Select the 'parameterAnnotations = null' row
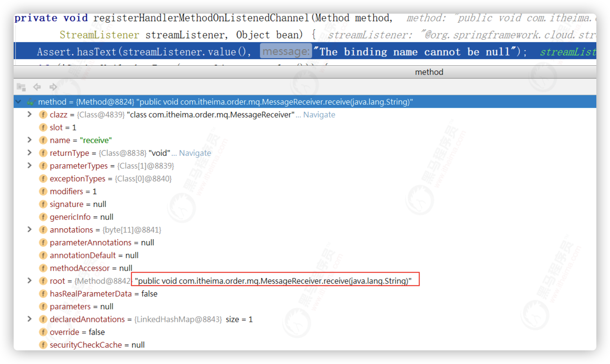The image size is (610, 364). coord(305,243)
